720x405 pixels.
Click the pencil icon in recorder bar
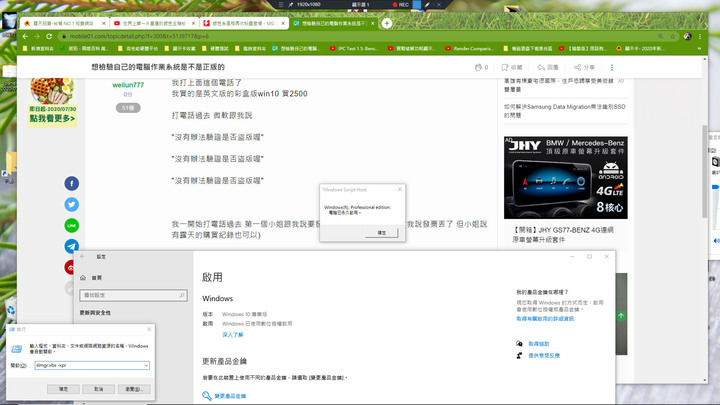[427, 5]
